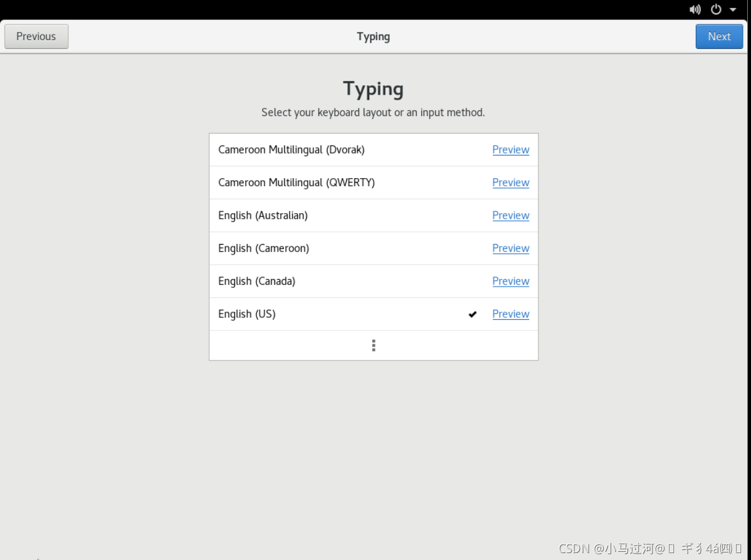Preview Cameroon Multilingual (Dvorak) layout

coord(510,150)
